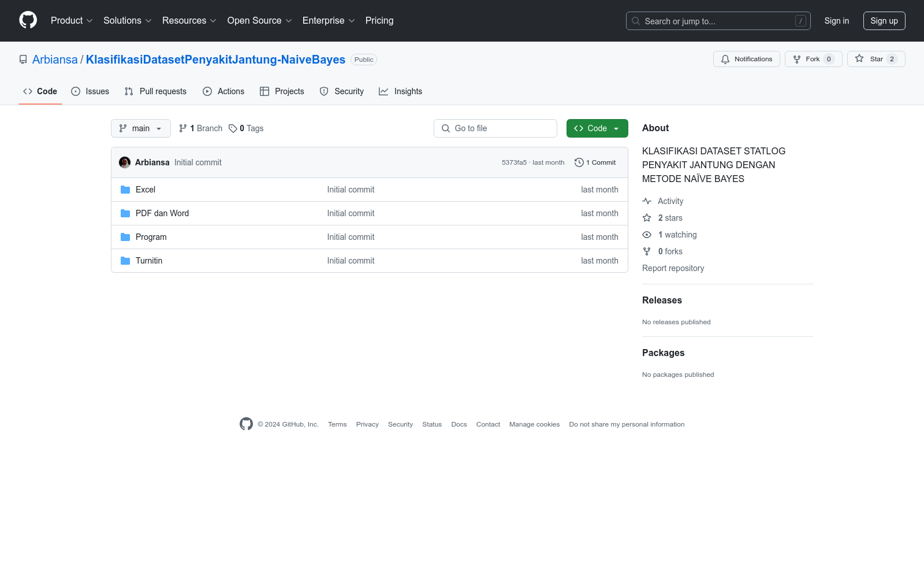Select the Code tab
This screenshot has height=578, width=924.
point(40,91)
